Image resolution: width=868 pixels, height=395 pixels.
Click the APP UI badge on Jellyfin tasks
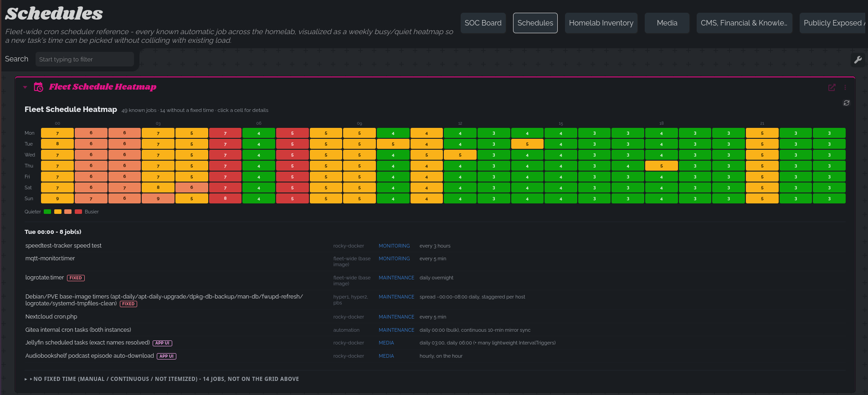coord(162,343)
